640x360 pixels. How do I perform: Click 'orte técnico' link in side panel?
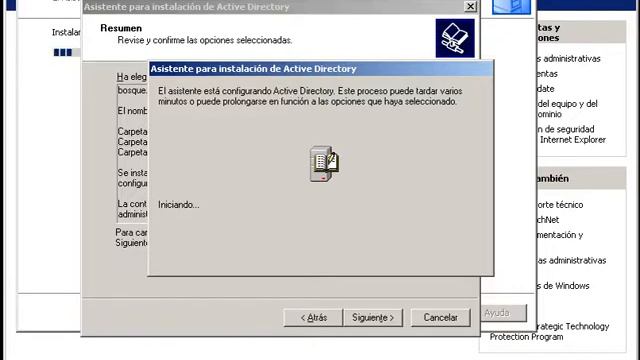coord(560,205)
